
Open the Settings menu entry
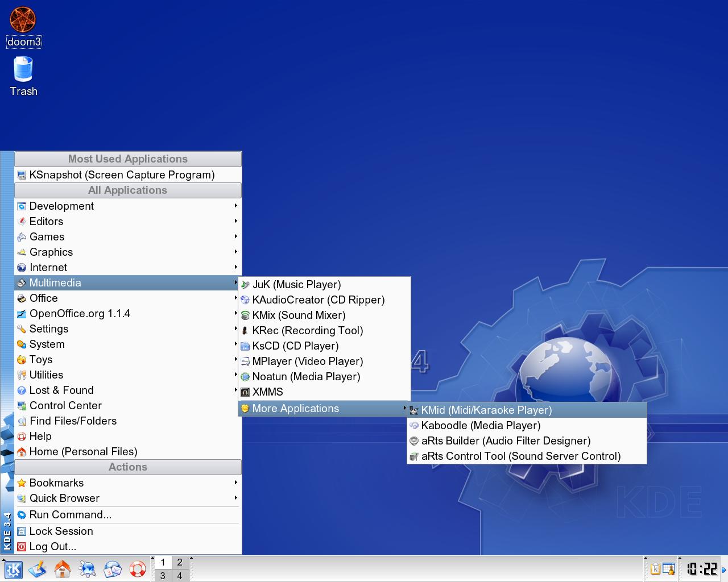(128, 329)
